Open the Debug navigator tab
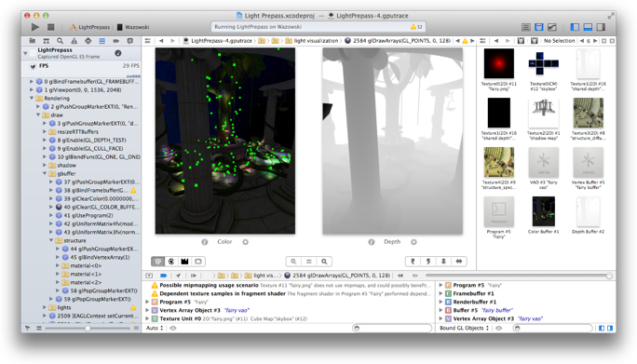Viewport: 637px width, 364px height. tap(102, 41)
